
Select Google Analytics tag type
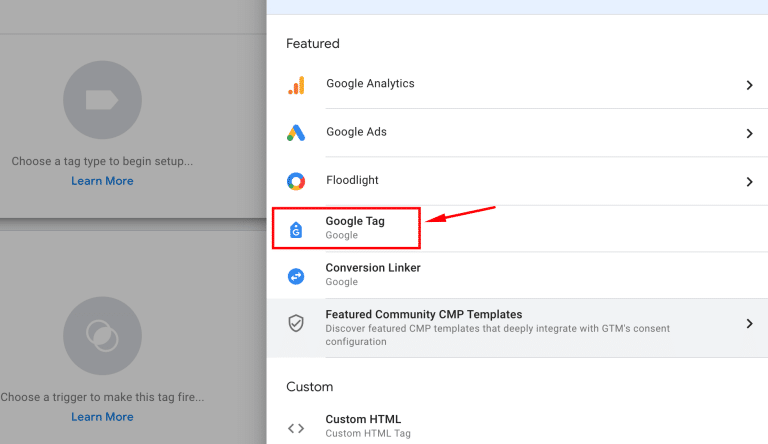tap(518, 84)
